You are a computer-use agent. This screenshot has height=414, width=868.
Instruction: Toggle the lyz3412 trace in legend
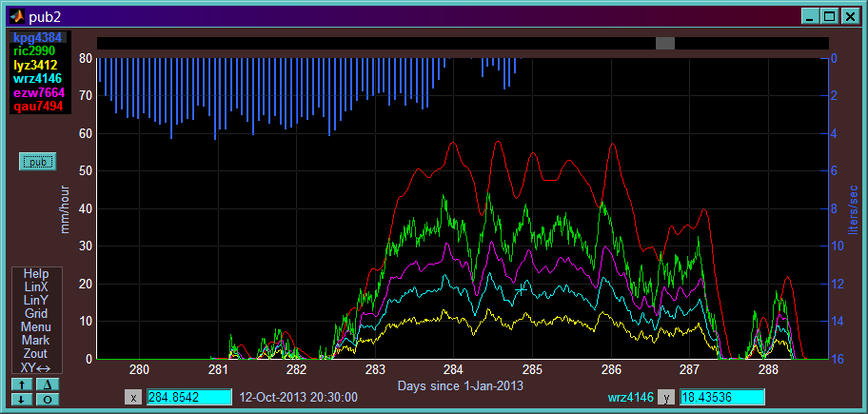(x=35, y=65)
